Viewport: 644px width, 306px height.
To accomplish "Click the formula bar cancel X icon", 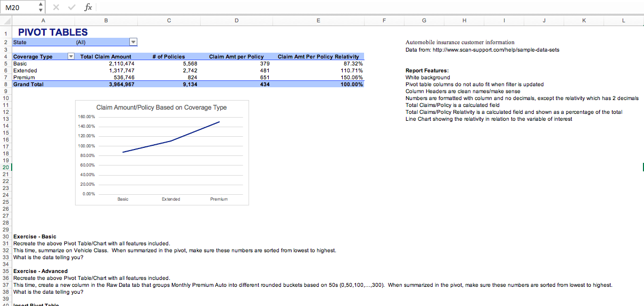I will coord(57,7).
